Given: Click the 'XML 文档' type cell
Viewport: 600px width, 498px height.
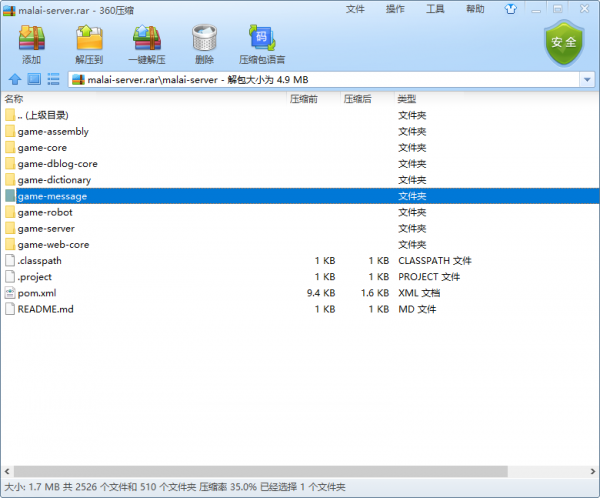Looking at the screenshot, I should pos(419,293).
